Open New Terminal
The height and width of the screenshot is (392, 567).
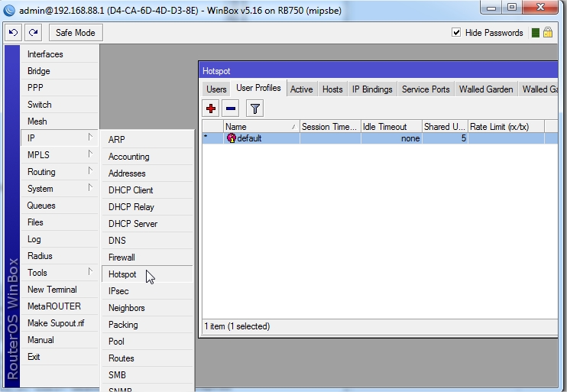[60, 290]
